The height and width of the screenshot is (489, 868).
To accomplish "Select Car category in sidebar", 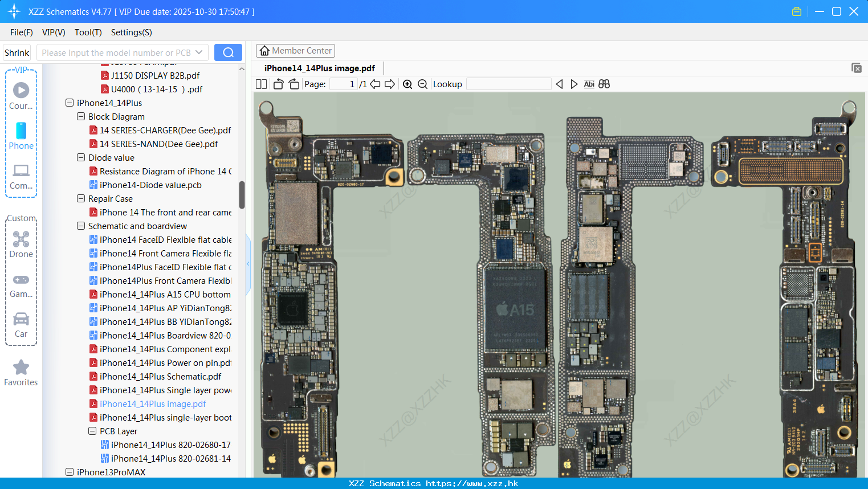I will [x=21, y=325].
